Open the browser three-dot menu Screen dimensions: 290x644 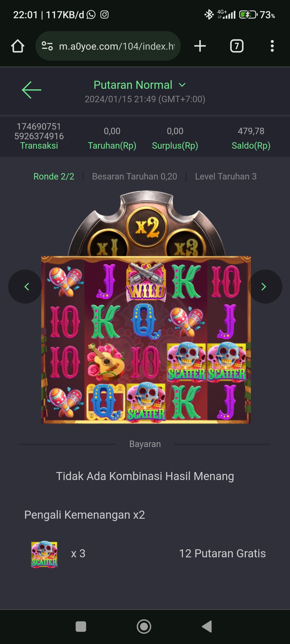272,46
